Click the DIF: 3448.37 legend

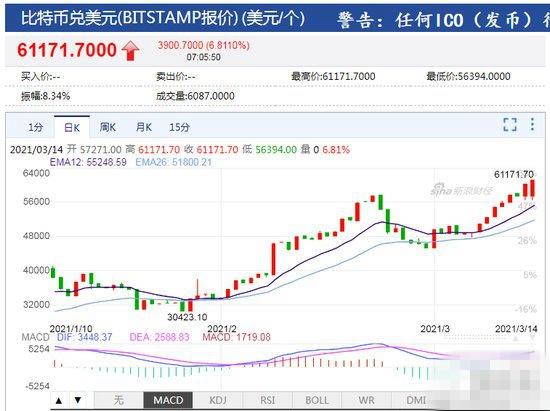(84, 337)
